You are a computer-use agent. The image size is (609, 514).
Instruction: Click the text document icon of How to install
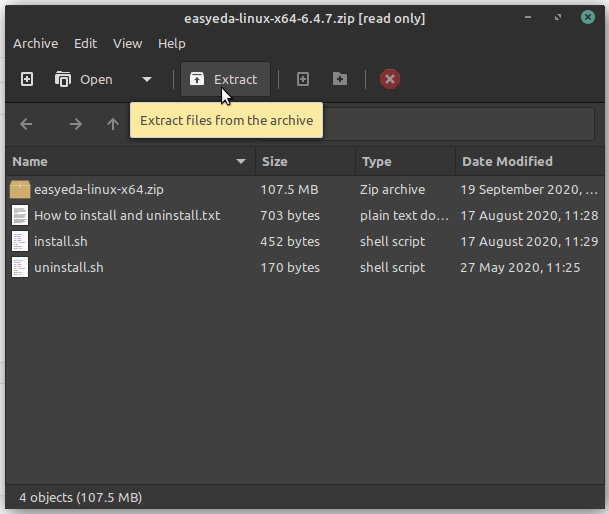[x=20, y=215]
